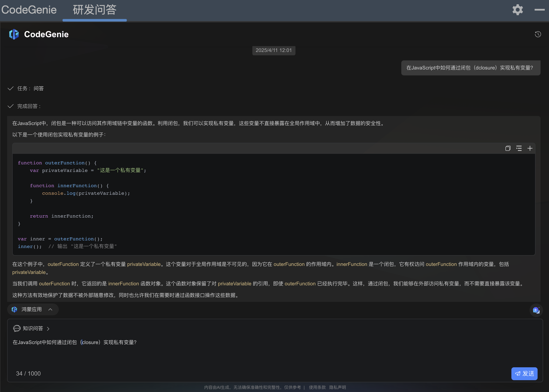Open chat history clock icon
Image resolution: width=549 pixels, height=392 pixels.
538,34
